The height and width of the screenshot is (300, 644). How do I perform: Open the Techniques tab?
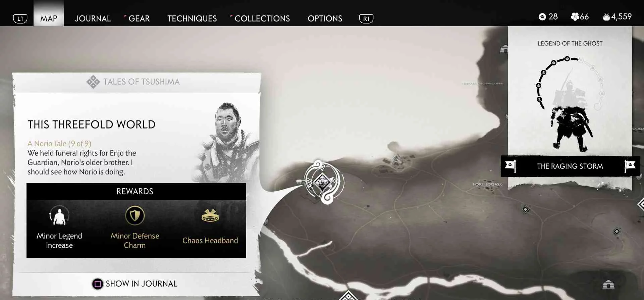pyautogui.click(x=192, y=18)
